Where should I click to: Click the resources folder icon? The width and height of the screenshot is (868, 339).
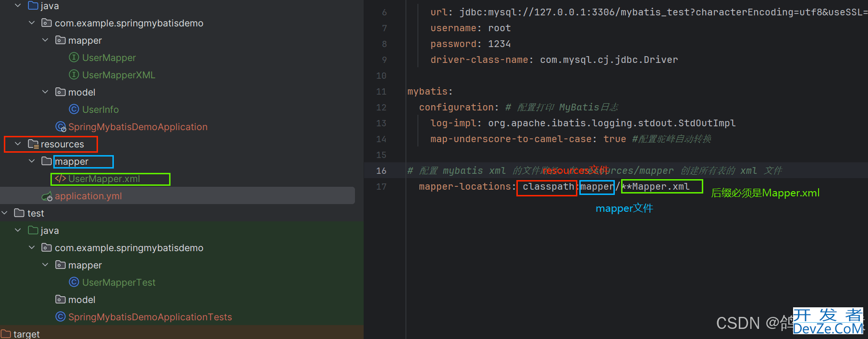(33, 144)
